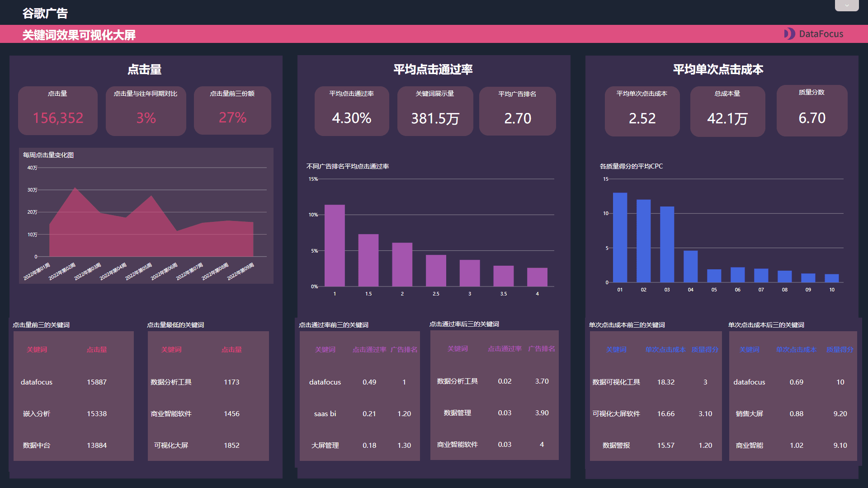Click the 4.30% average CTR card
Image resolution: width=868 pixels, height=488 pixels.
click(352, 111)
